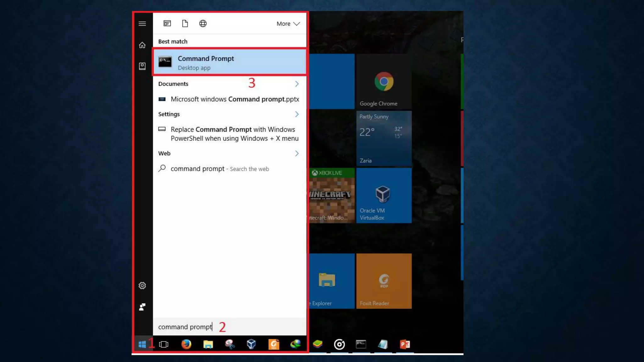Click the Windows Start button
Screen dimensions: 644x362
(x=142, y=344)
